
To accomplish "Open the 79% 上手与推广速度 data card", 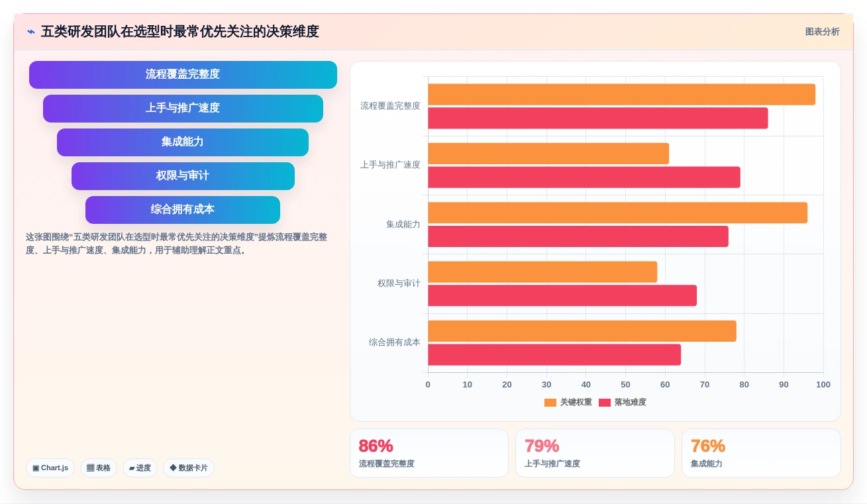I will tap(595, 453).
